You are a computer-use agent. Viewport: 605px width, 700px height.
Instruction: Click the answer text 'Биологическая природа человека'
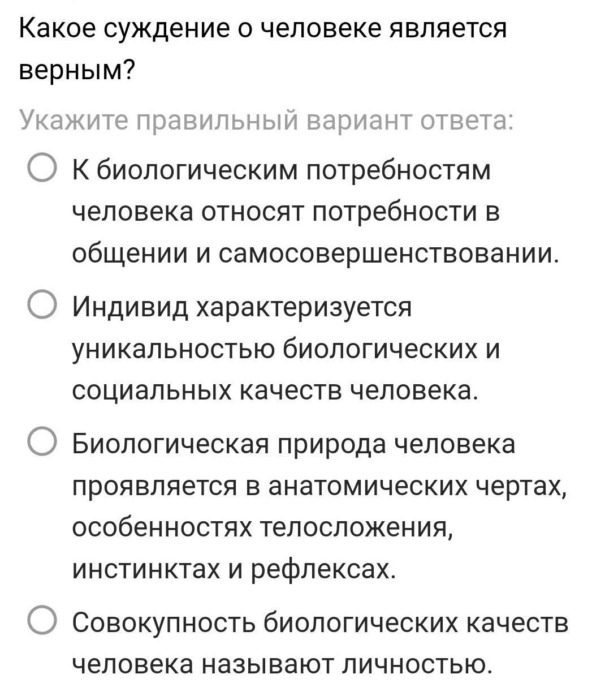coord(293,444)
